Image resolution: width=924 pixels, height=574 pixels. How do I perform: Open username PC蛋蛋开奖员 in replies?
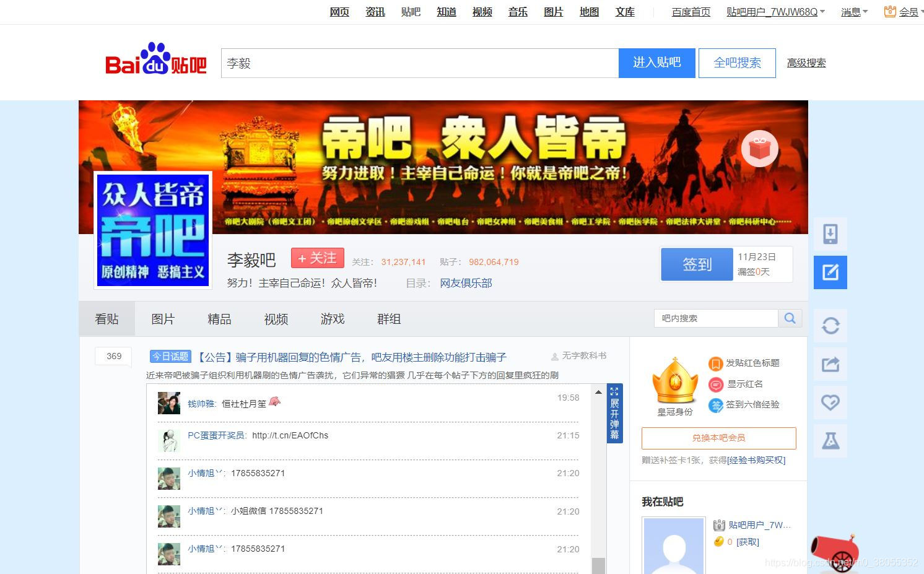pos(217,435)
